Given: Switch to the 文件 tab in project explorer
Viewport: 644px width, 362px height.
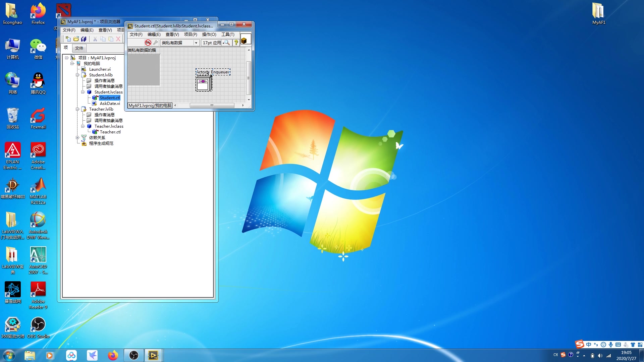Looking at the screenshot, I should (79, 48).
